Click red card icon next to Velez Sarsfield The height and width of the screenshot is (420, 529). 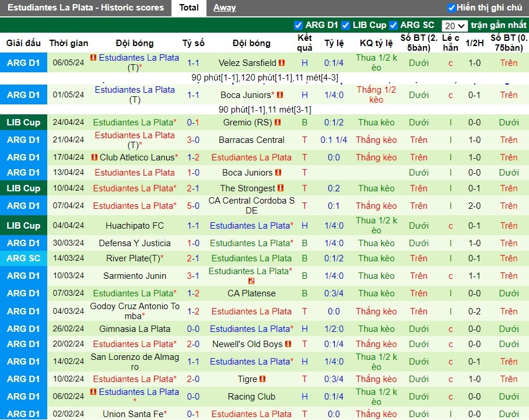click(x=282, y=63)
